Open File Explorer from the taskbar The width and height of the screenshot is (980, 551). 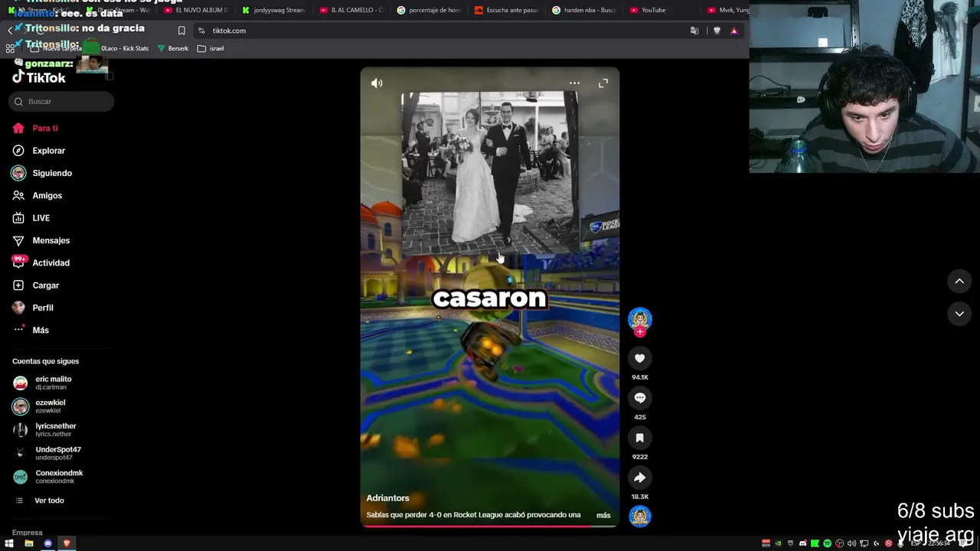tap(29, 543)
